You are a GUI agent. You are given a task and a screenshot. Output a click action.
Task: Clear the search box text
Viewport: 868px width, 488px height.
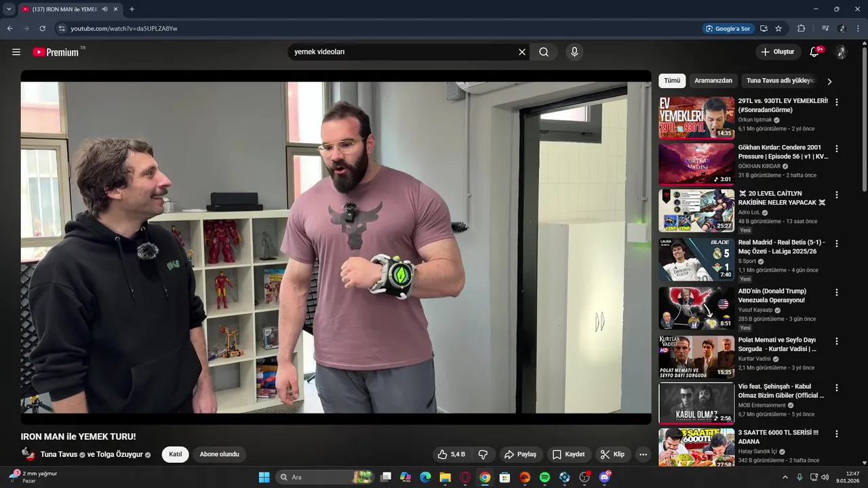(522, 52)
